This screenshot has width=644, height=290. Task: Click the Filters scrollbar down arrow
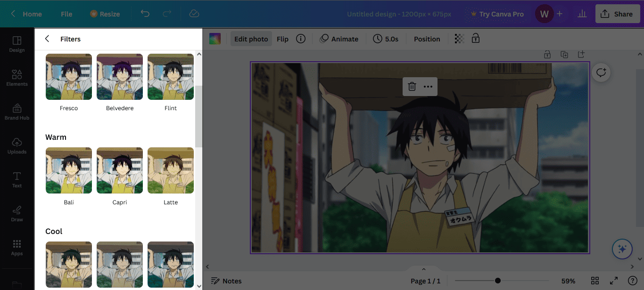click(198, 286)
